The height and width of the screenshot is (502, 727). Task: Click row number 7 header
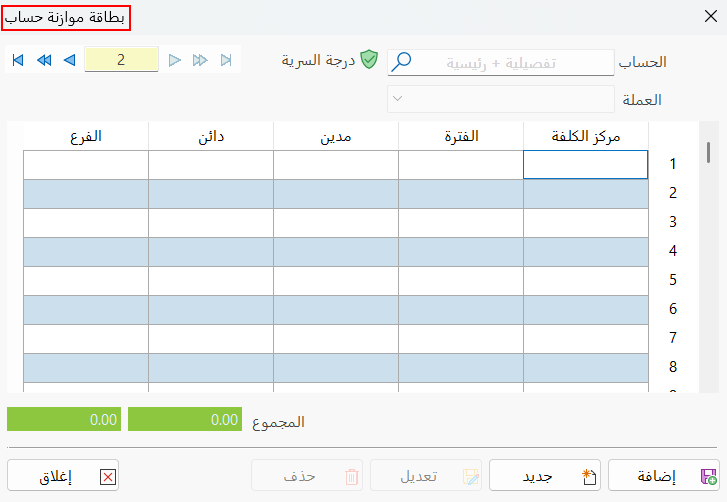point(673,338)
